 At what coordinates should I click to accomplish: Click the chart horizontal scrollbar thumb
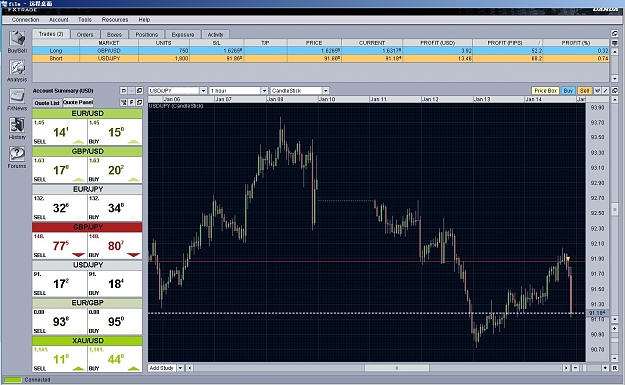point(397,368)
